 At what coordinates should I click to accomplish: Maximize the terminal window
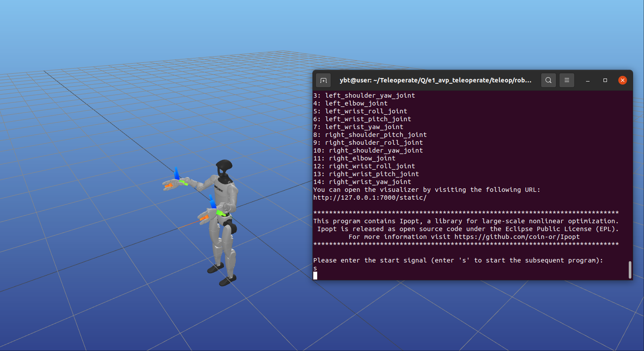point(605,80)
